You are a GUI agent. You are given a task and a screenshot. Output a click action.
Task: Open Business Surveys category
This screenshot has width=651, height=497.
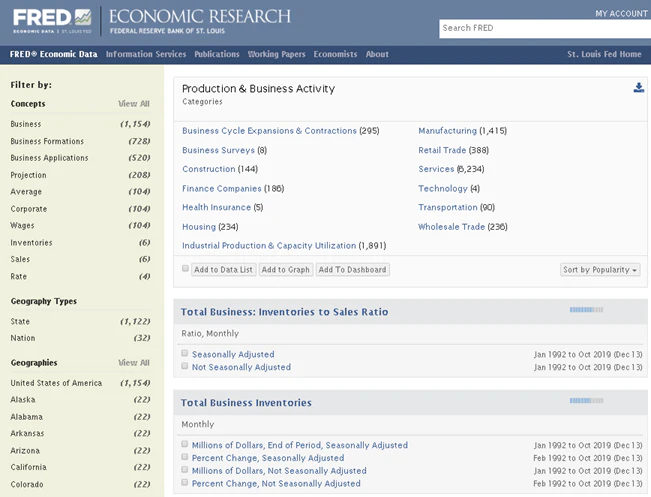click(x=218, y=150)
